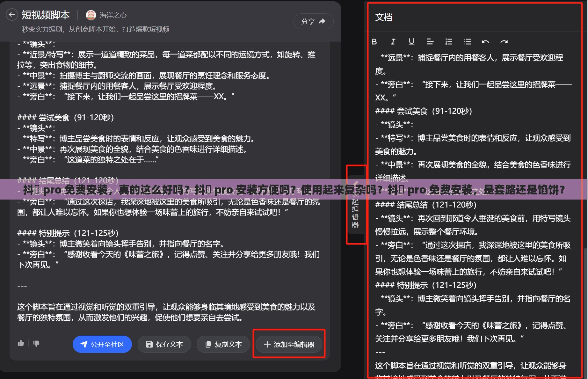Click the text alignment icon
Image resolution: width=588 pixels, height=379 pixels.
tap(430, 42)
